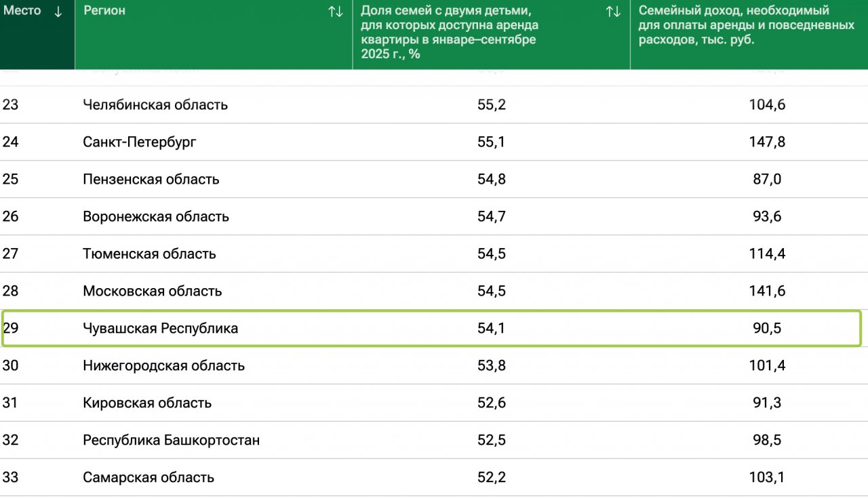The height and width of the screenshot is (499, 868).
Task: Click the down-arrow sort icon beside Место
Action: [x=58, y=12]
